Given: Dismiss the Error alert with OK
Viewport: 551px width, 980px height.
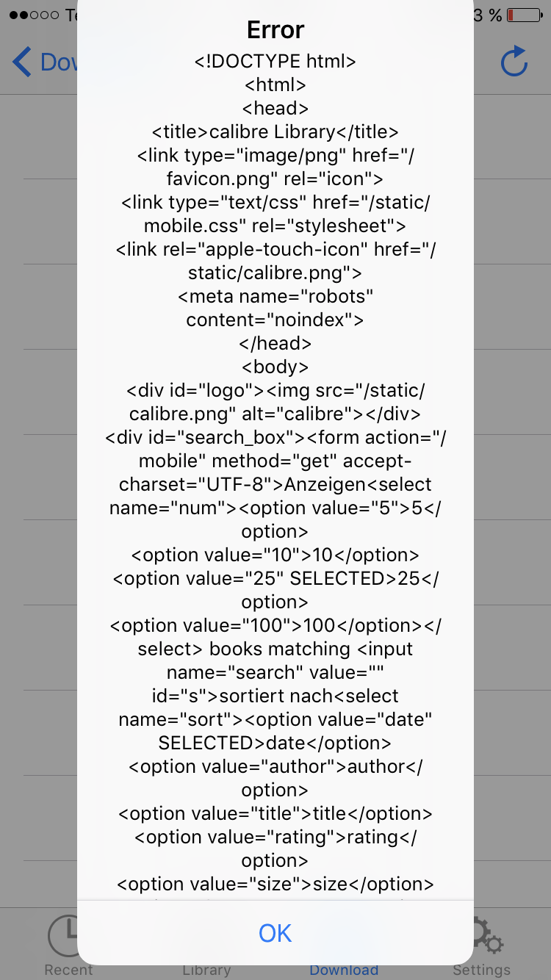Looking at the screenshot, I should 275,933.
